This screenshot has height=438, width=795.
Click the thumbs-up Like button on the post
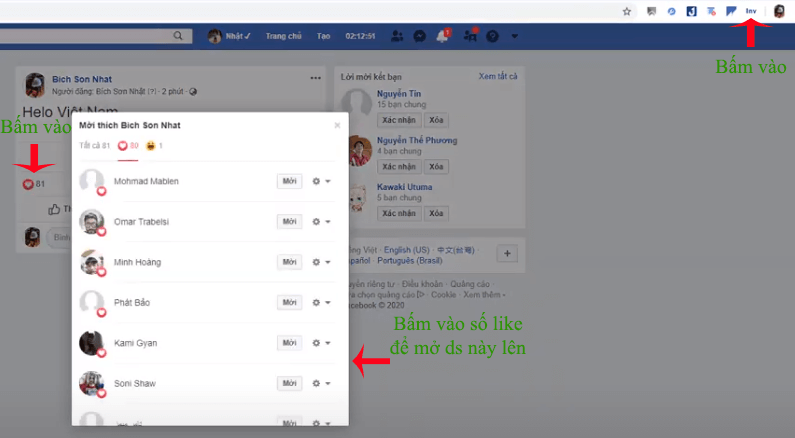tap(54, 209)
